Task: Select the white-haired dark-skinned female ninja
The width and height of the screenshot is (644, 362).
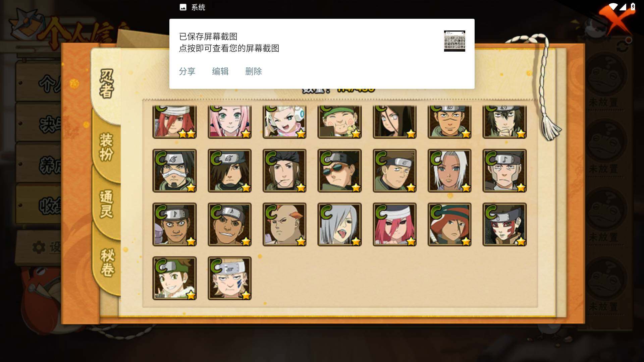Action: pyautogui.click(x=449, y=171)
